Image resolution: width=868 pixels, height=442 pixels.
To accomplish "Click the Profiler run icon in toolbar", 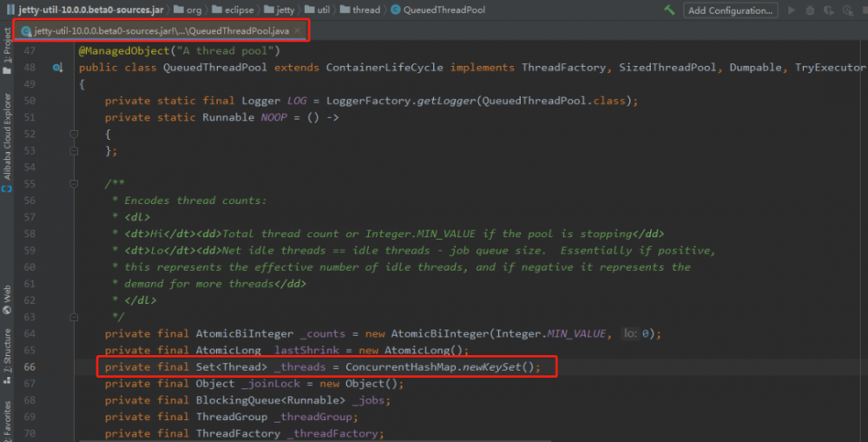I will coord(847,10).
